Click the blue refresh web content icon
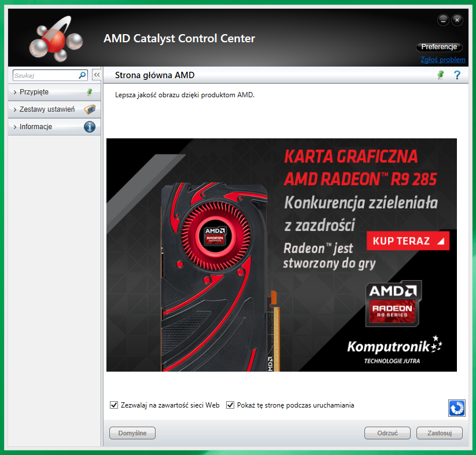476x455 pixels. coord(456,408)
